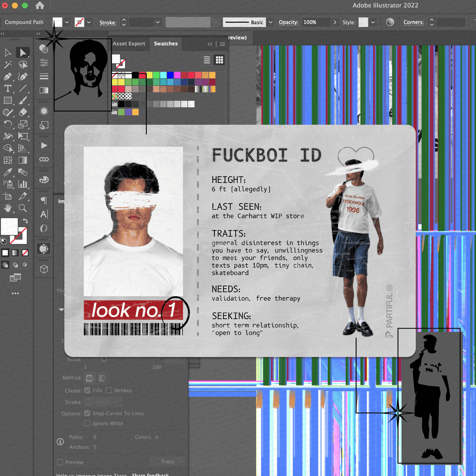Viewport: 476px width, 476px height.
Task: Pick the black swatch in Swatches
Action: pos(135,75)
